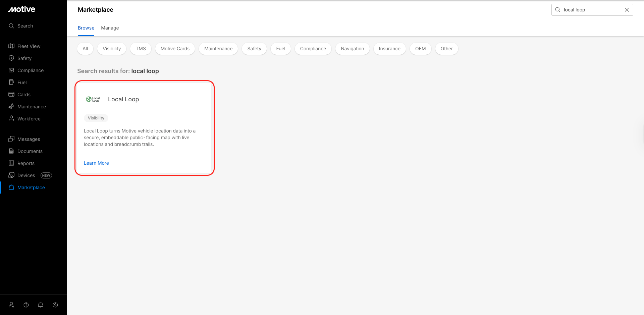Select the All category filter
This screenshot has height=315, width=644.
[85, 49]
